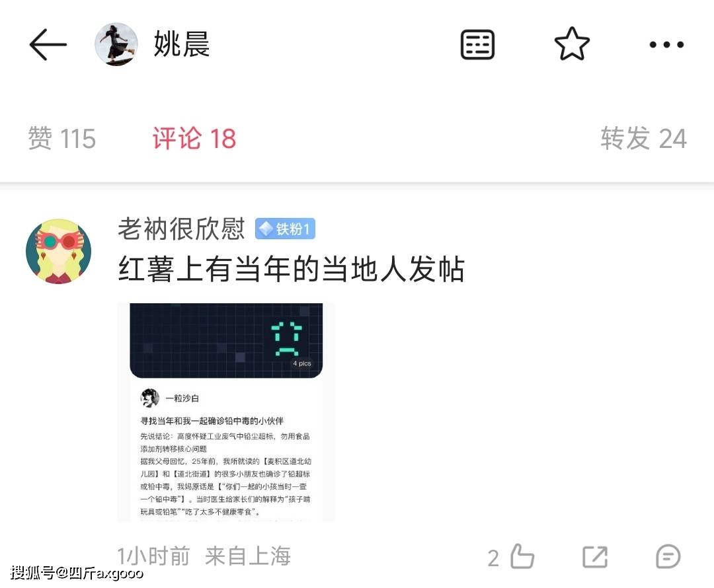Open the comment's attached screenshot image
The height and width of the screenshot is (588, 714).
point(226,412)
